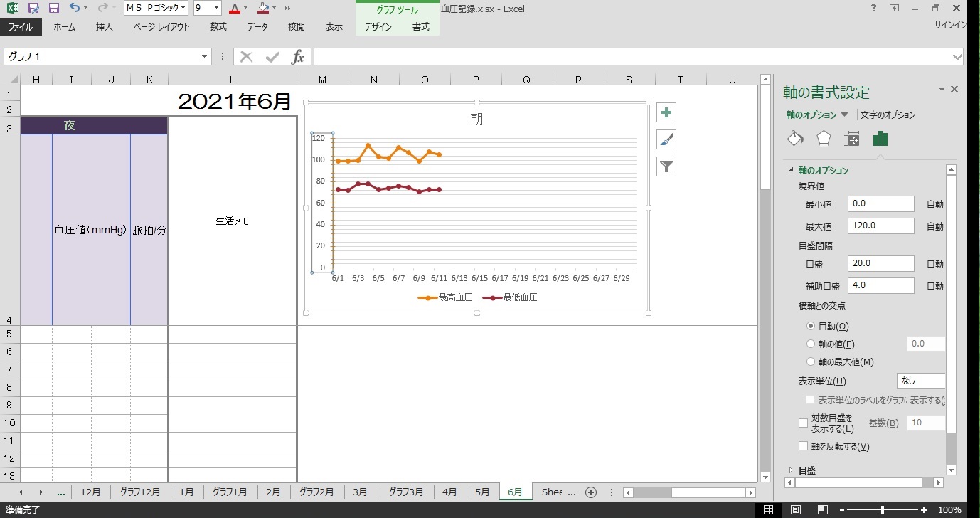Open the Name Box dropdown arrow
980x518 pixels.
(205, 57)
